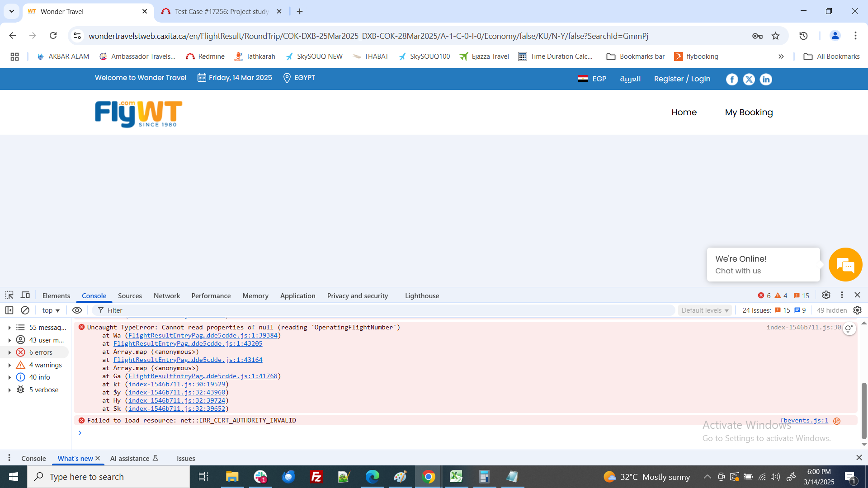868x488 pixels.
Task: Open the fbevents.js:1 source link
Action: coord(804,420)
